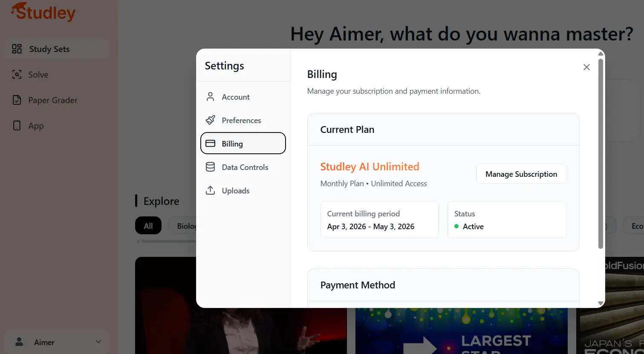The image size is (644, 354).
Task: Select the Billing settings tab
Action: 243,143
